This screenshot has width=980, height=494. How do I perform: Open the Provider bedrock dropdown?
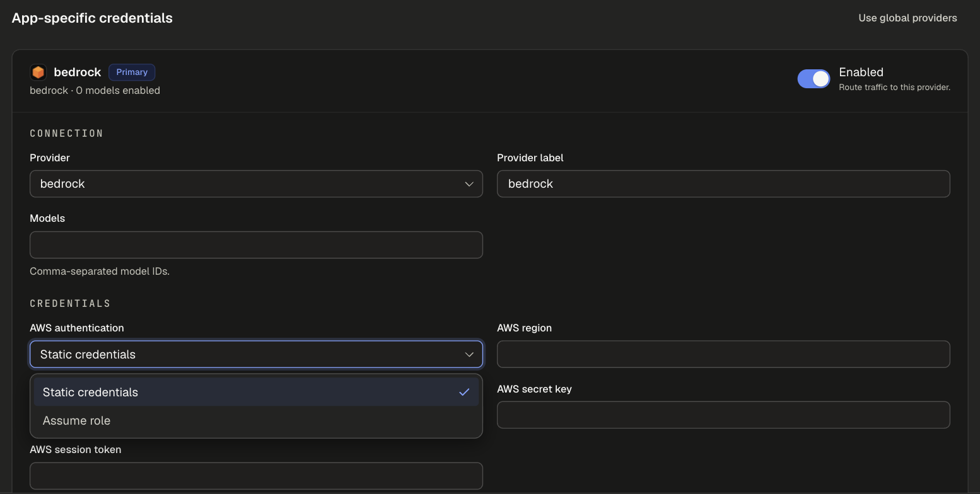[256, 184]
